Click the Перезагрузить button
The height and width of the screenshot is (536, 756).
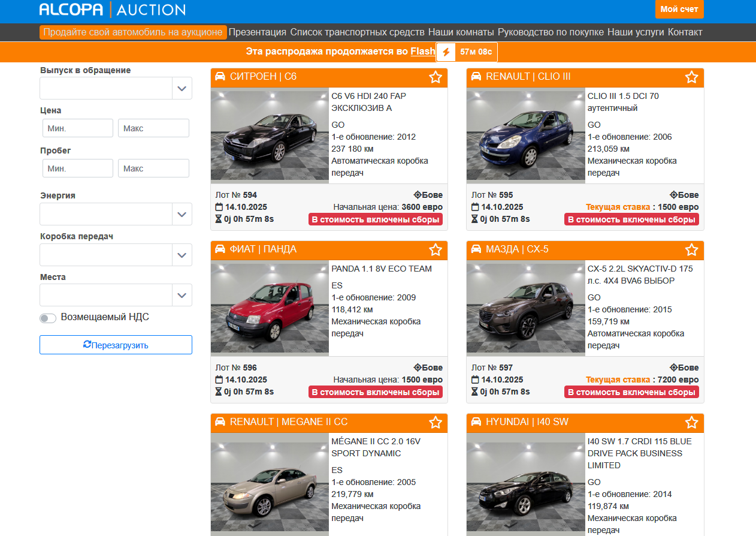[x=116, y=345]
